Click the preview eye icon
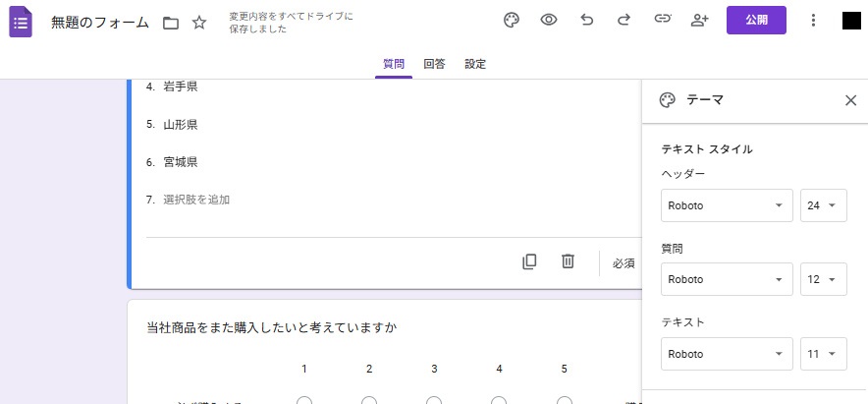868x404 pixels. coord(549,21)
